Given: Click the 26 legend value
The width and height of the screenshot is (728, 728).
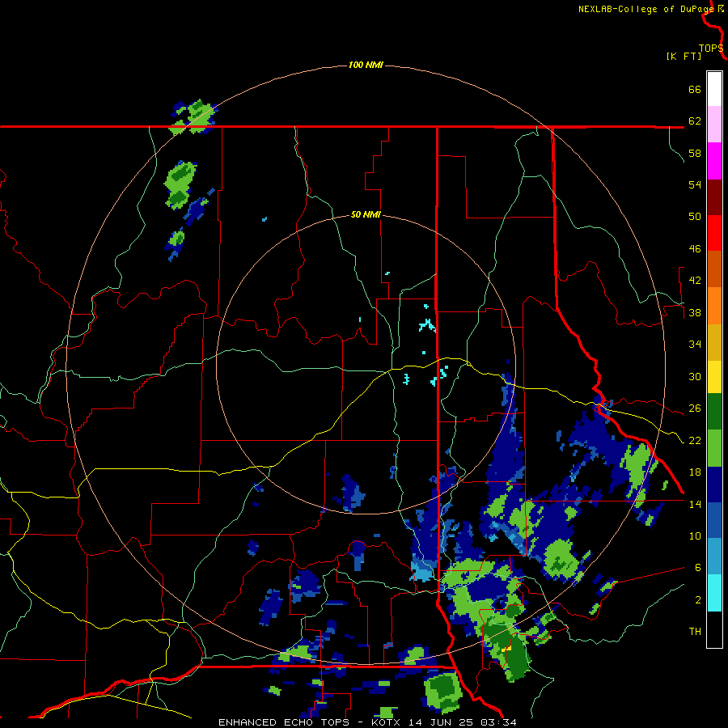Looking at the screenshot, I should 695,408.
